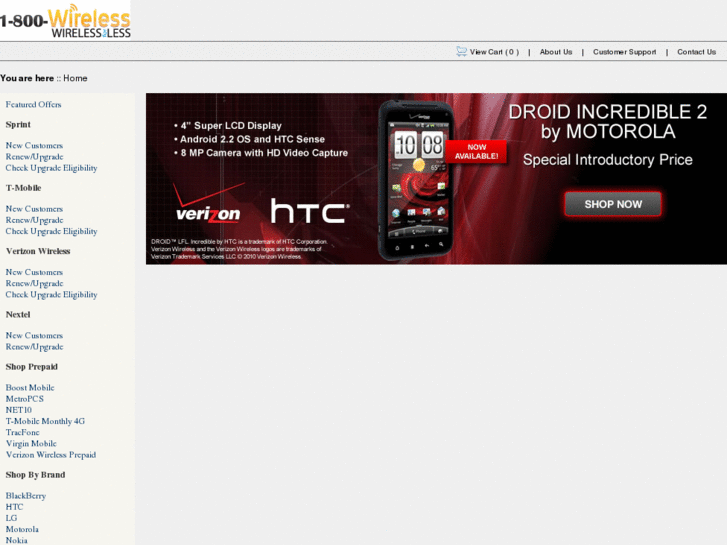Select Renew/Upgrade under Verizon Wireless

34,283
